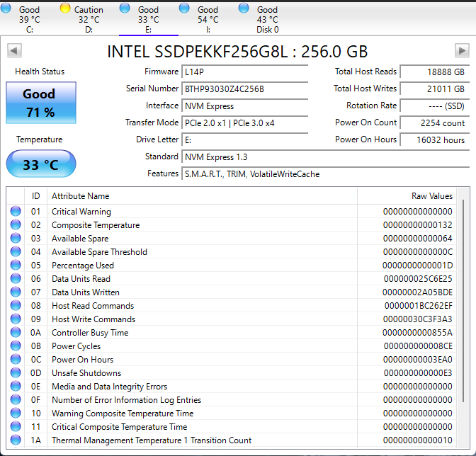Screen dimensions: 476x456
Task: Click raw value 000000025C6E25
Action: 418,279
